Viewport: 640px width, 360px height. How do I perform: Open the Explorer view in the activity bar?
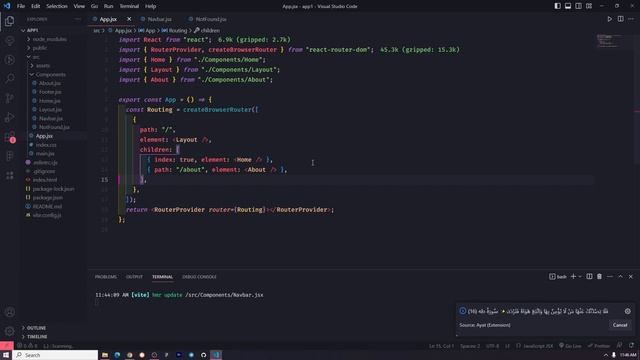pos(9,21)
